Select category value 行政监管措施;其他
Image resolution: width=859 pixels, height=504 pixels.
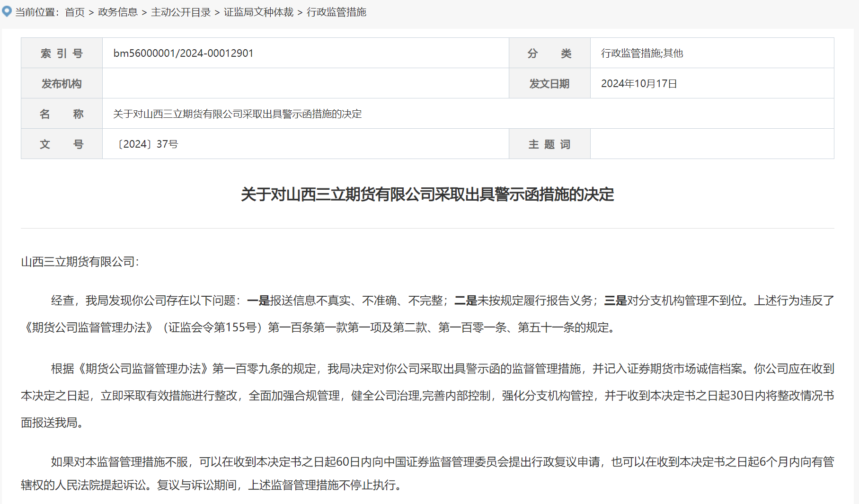click(642, 53)
